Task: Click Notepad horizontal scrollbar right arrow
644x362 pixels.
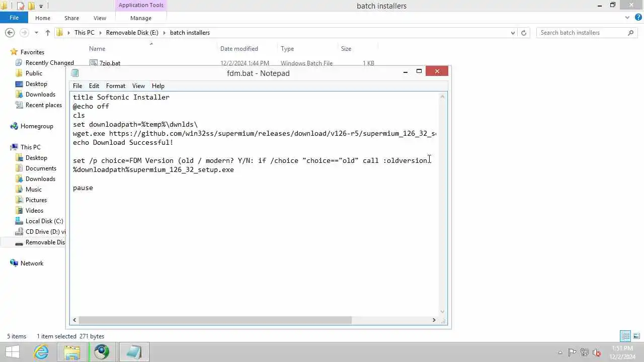Action: coord(434,320)
